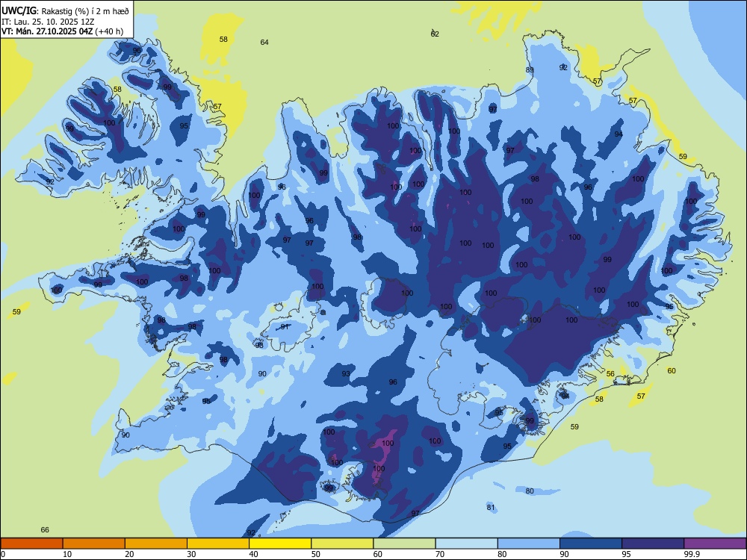Screen dimensions: 747x560
Task: Click the purple legend swatch above 99.9
Action: click(x=715, y=544)
